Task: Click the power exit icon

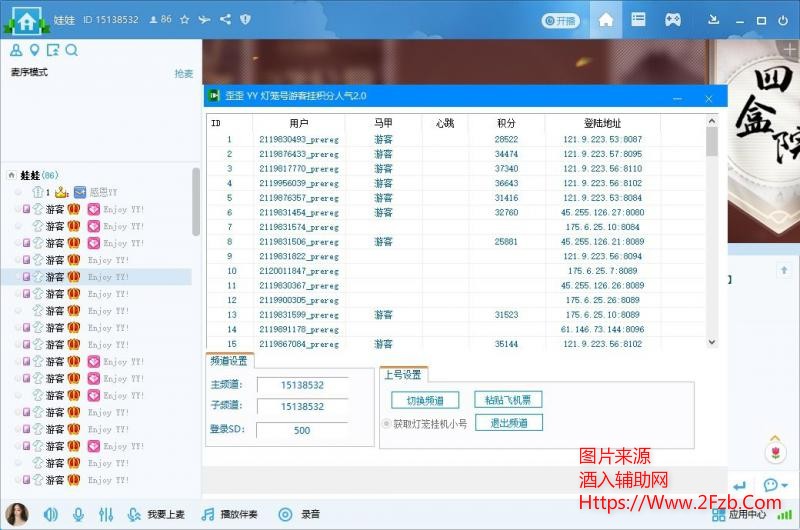Action: [783, 20]
